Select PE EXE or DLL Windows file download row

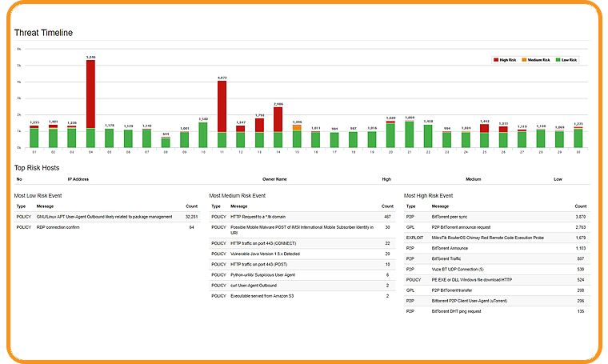tap(474, 280)
